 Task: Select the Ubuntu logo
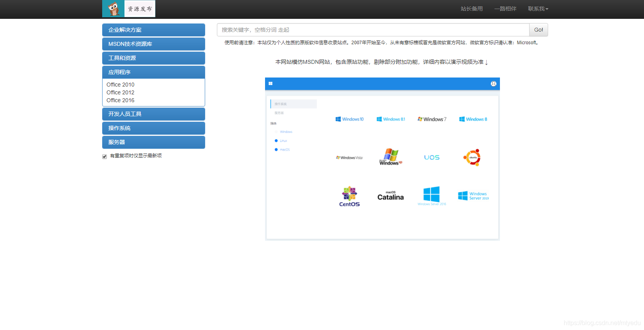click(472, 157)
